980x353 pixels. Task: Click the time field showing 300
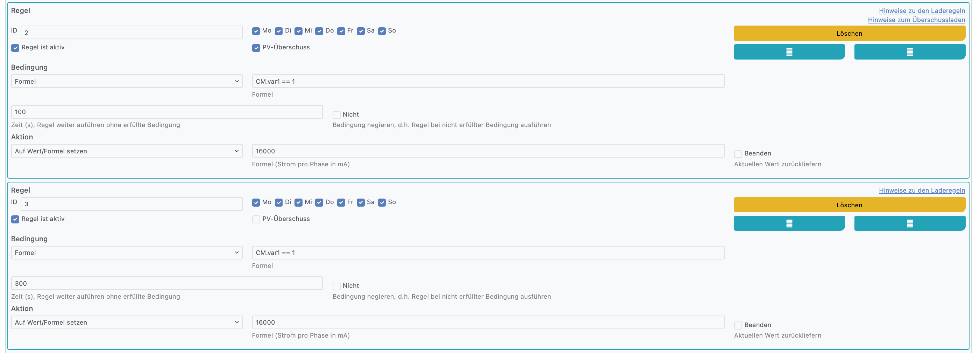click(x=167, y=283)
